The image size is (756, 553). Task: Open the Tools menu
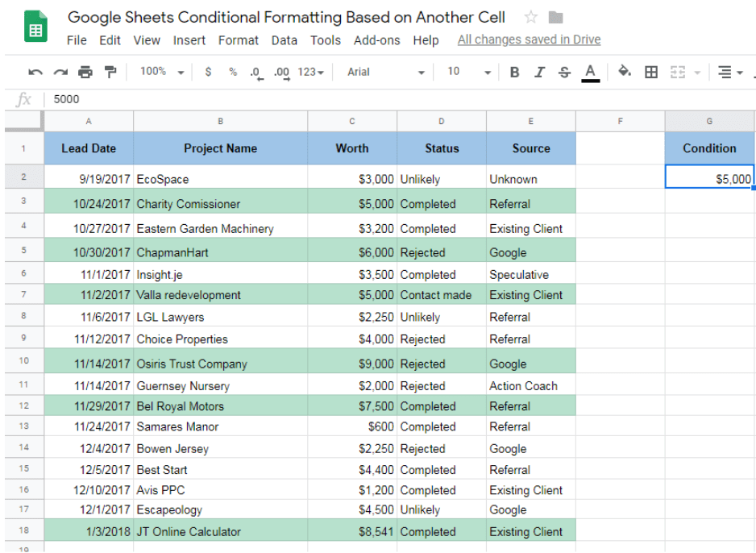click(326, 40)
